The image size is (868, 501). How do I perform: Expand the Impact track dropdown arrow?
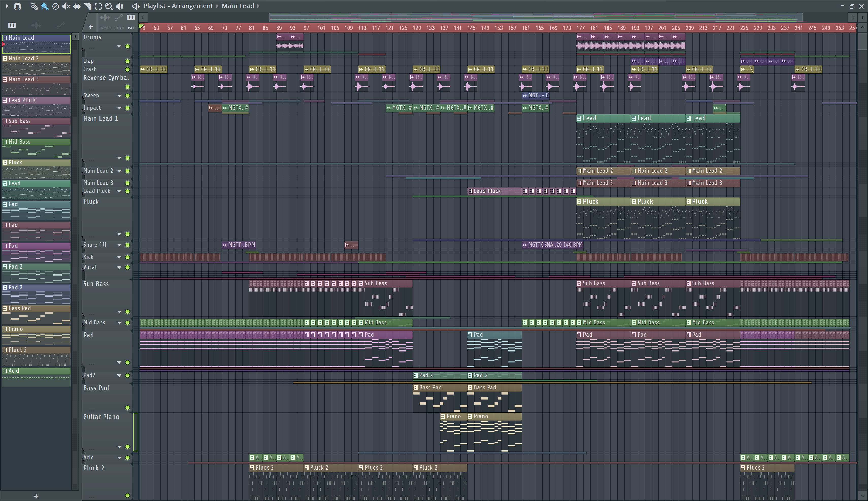(119, 108)
